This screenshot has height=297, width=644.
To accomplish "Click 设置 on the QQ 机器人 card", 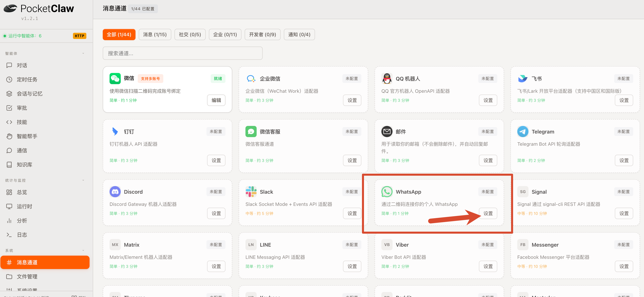I will tap(488, 100).
